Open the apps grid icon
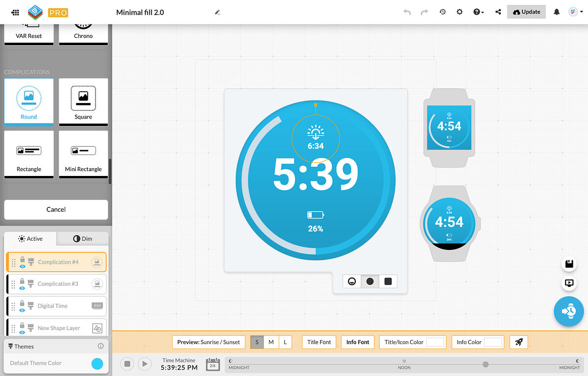Viewport: 588px width, 376px height. [x=15, y=12]
